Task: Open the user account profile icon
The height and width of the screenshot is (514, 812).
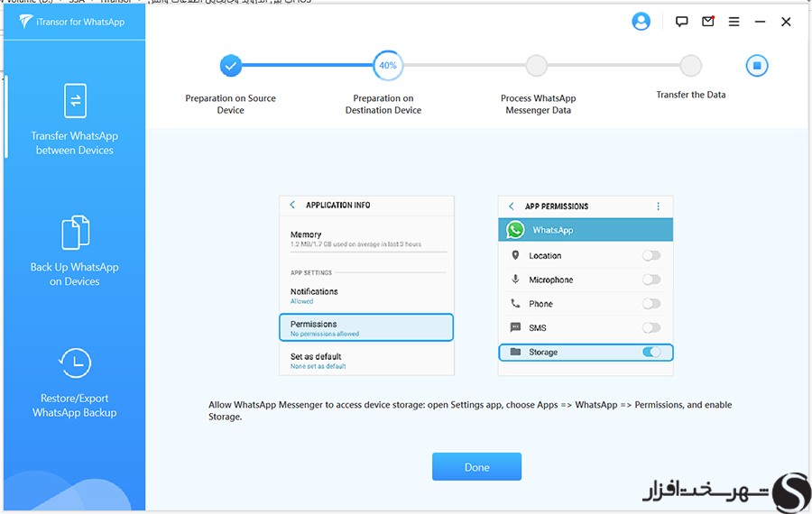Action: 641,22
